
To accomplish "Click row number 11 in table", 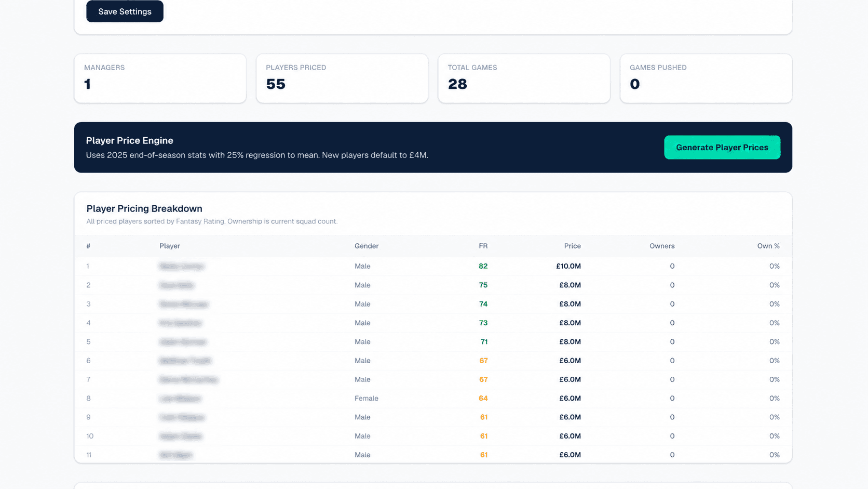I will [89, 455].
